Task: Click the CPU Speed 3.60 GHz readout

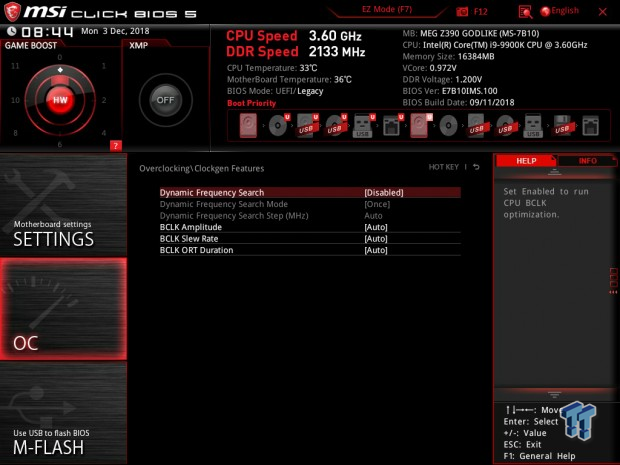Action: point(293,36)
